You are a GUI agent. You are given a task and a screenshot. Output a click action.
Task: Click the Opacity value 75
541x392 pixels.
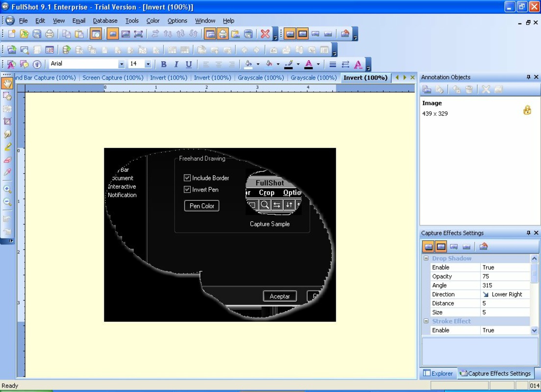point(505,276)
